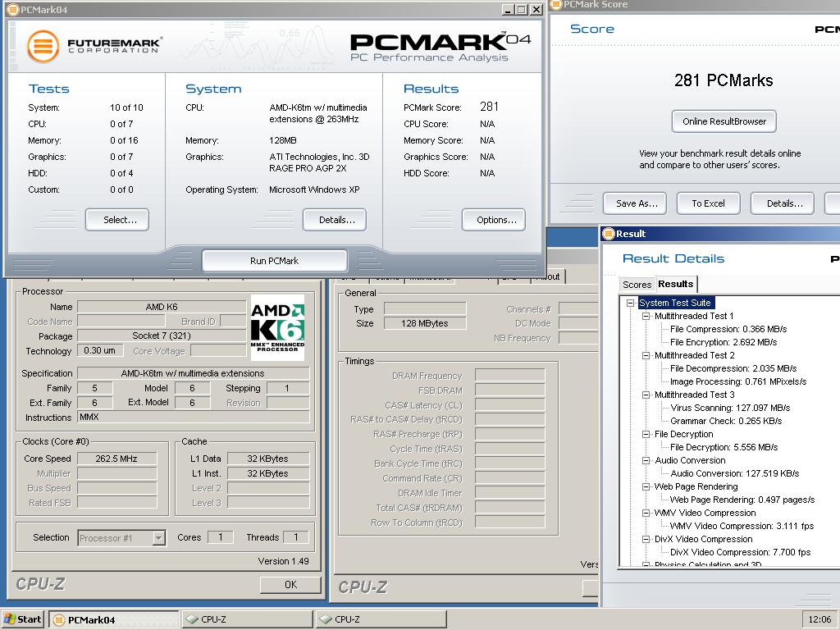Switch to first CPU-Z taskbar button
The height and width of the screenshot is (630, 840).
247,619
